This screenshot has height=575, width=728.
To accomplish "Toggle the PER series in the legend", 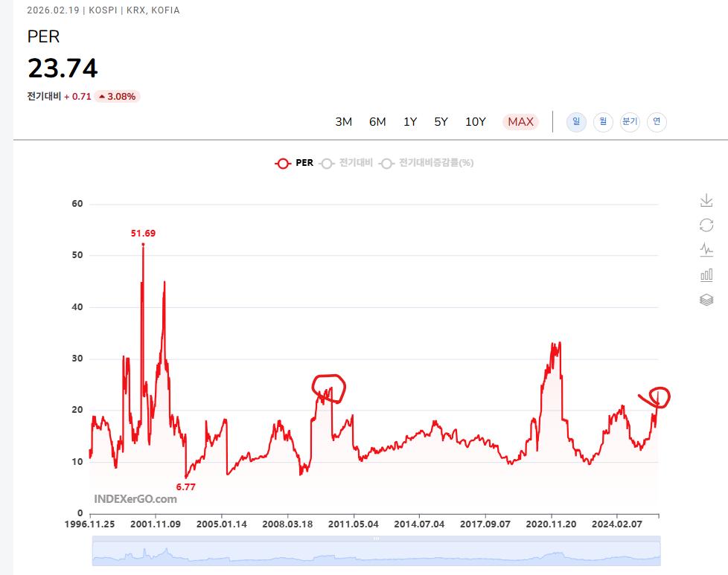I will pos(295,163).
